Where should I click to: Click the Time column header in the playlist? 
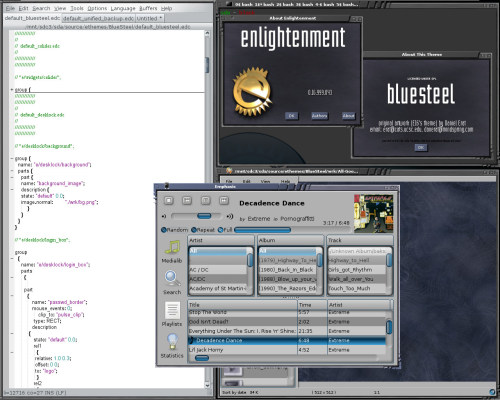(x=312, y=305)
